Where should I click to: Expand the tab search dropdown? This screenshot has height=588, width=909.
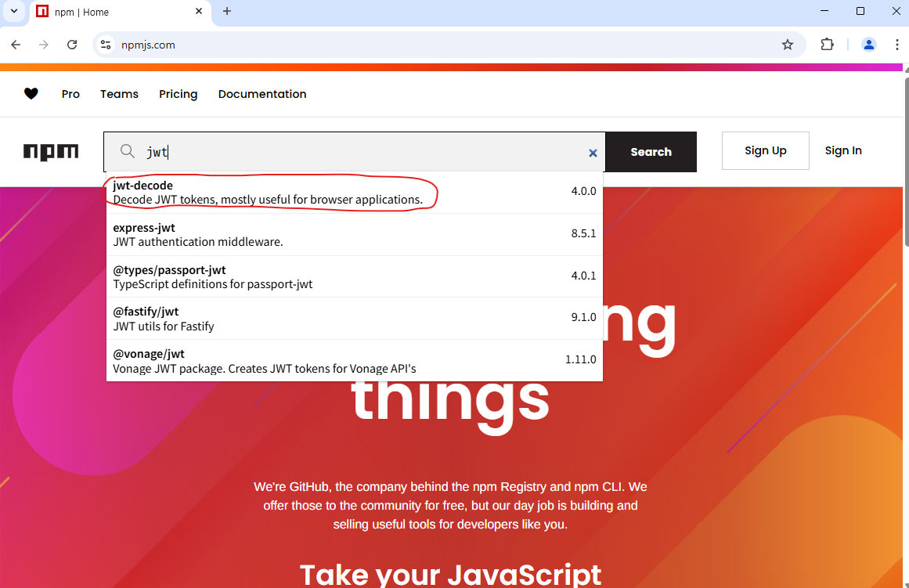pyautogui.click(x=14, y=12)
